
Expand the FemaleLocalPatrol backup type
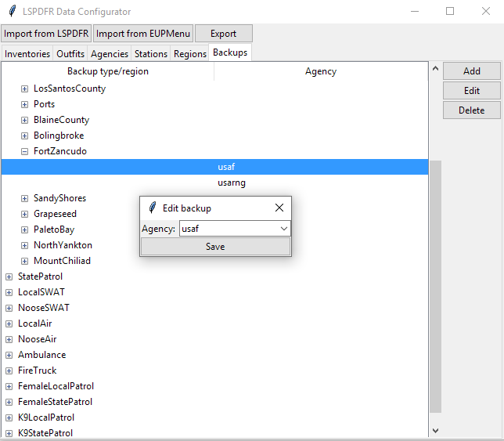tap(9, 386)
